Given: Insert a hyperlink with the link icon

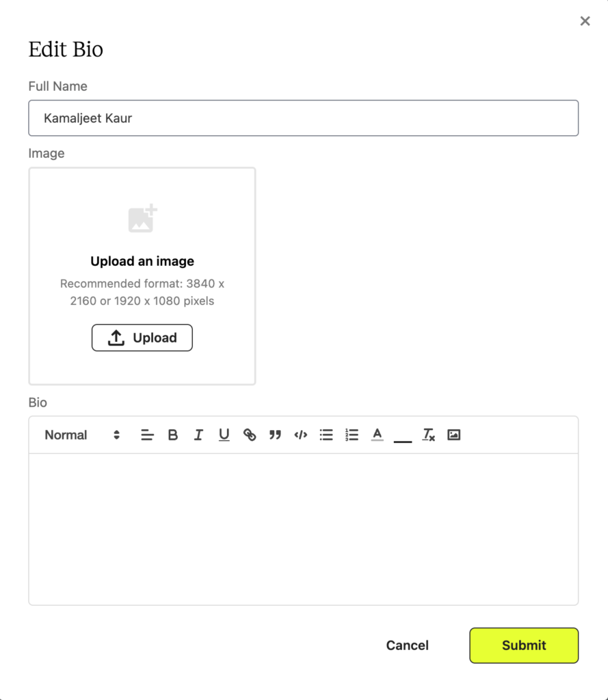Looking at the screenshot, I should pyautogui.click(x=250, y=435).
